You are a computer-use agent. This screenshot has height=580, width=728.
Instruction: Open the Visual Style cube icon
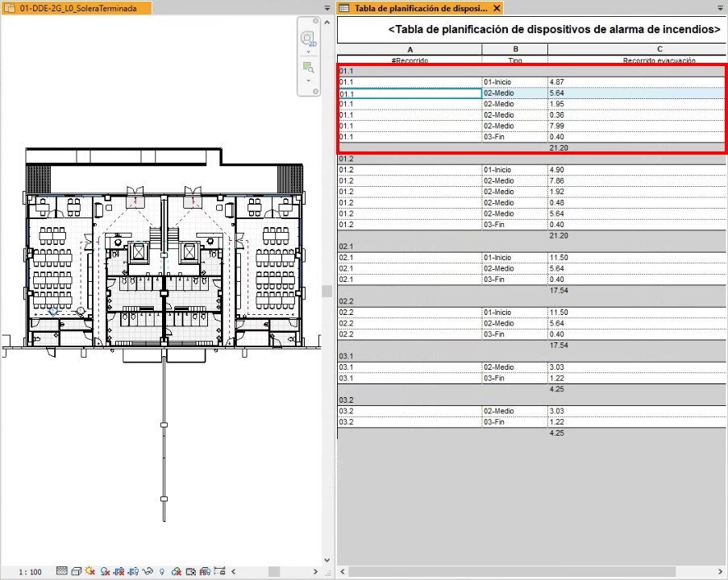pyautogui.click(x=76, y=571)
